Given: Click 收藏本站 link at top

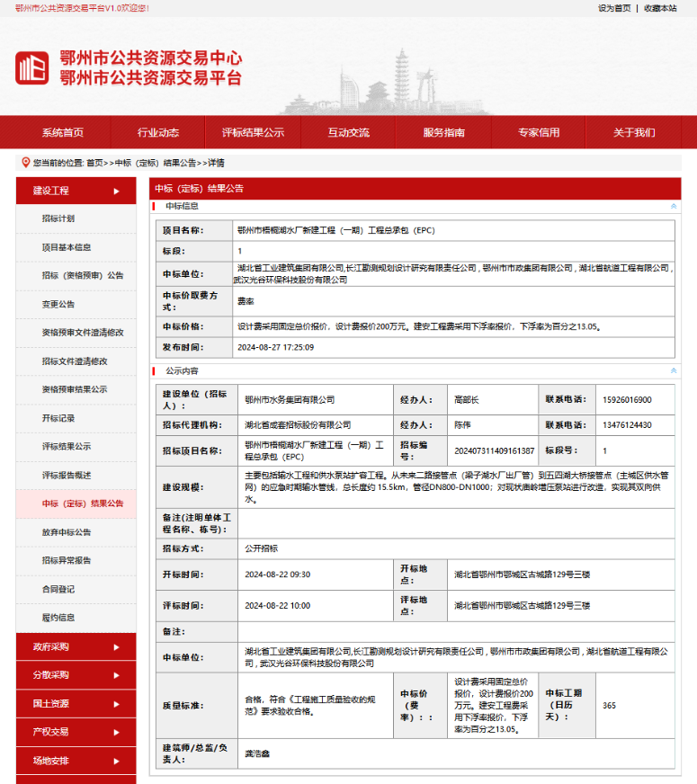Looking at the screenshot, I should point(660,8).
